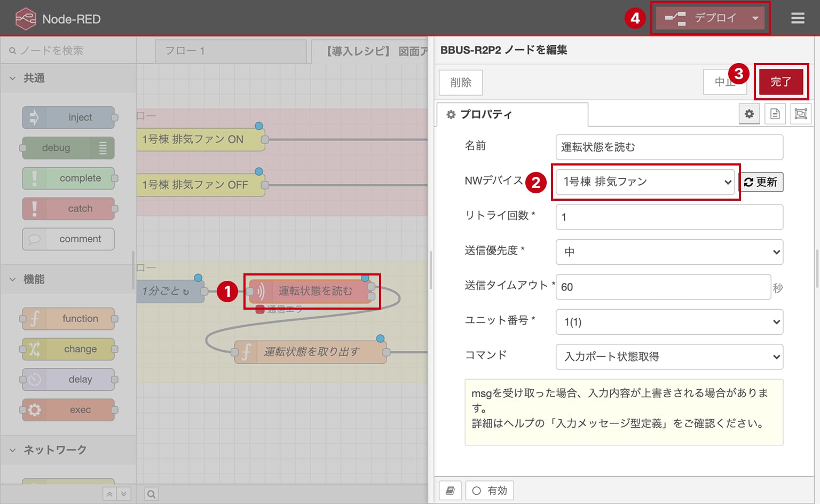This screenshot has height=504, width=820.
Task: Select the exec palette node
Action: [68, 410]
